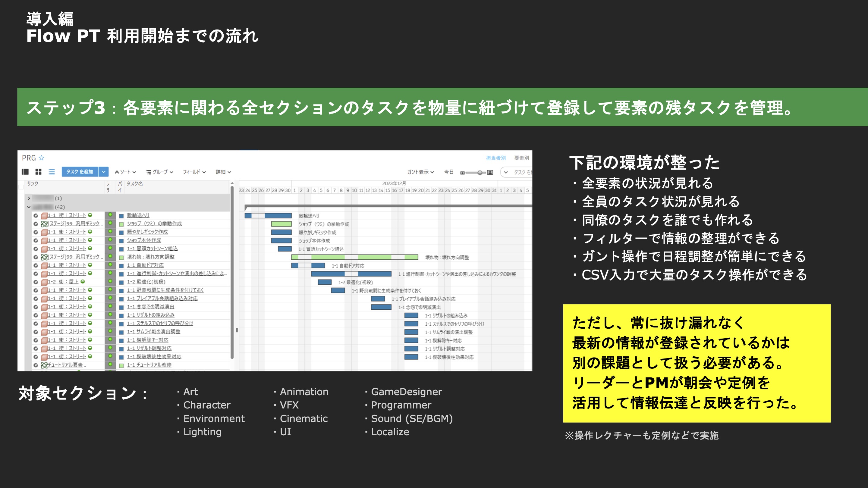Click the flag dot in 1-1 チュートリアル改修 row

pos(110,364)
